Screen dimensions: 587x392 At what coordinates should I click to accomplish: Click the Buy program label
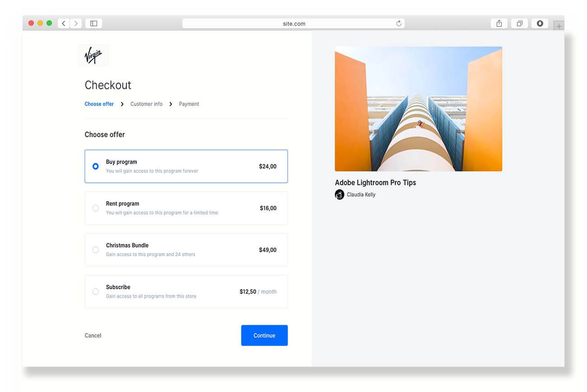pyautogui.click(x=121, y=162)
